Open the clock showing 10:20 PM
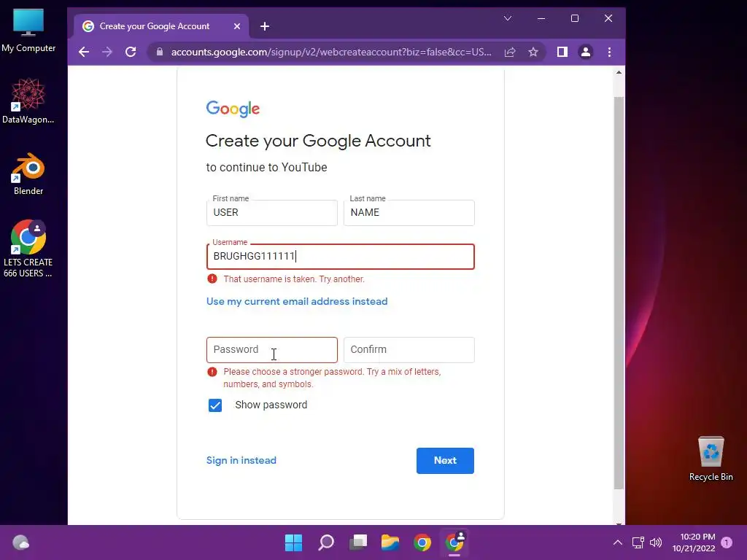 coord(694,542)
